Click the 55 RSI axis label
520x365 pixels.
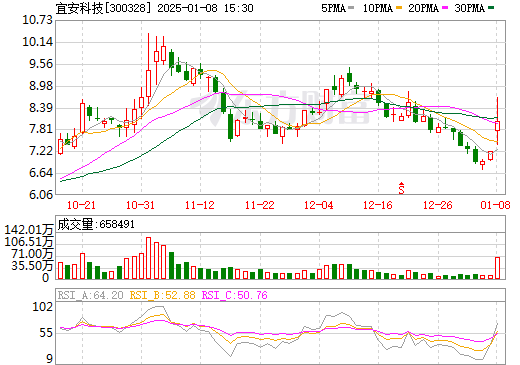46,333
